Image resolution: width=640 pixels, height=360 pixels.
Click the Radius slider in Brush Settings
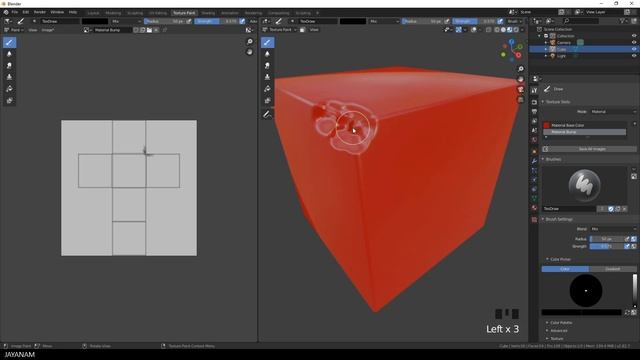607,239
